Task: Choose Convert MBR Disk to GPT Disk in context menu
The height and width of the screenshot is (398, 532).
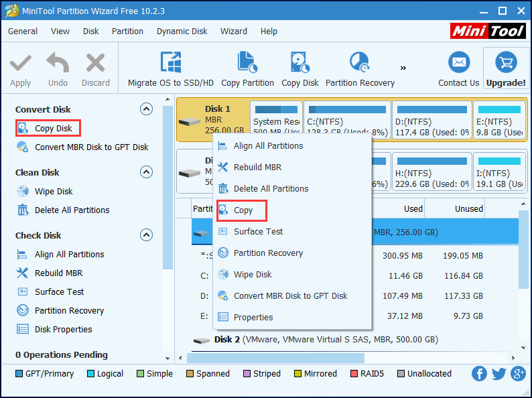Action: [292, 295]
